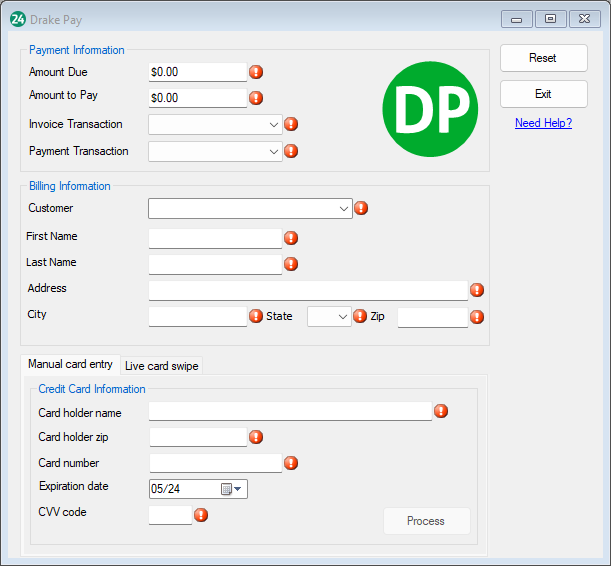Focus the Amount to Pay input field
Screen dimensions: 611x566
click(198, 98)
